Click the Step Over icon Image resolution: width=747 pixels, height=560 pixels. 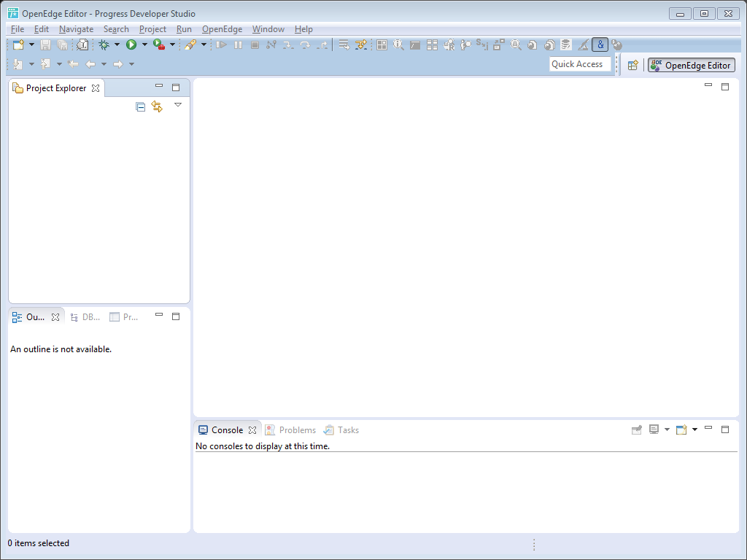pos(306,44)
